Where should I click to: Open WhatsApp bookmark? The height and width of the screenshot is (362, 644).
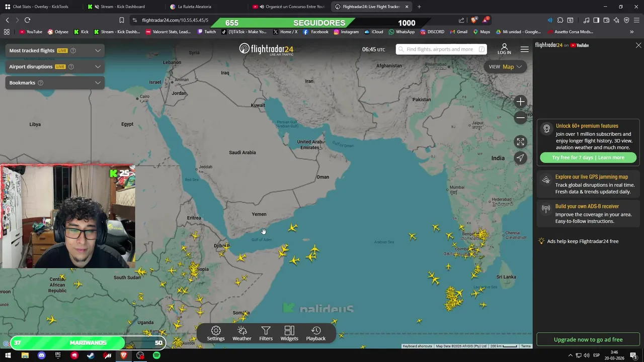[x=401, y=32]
